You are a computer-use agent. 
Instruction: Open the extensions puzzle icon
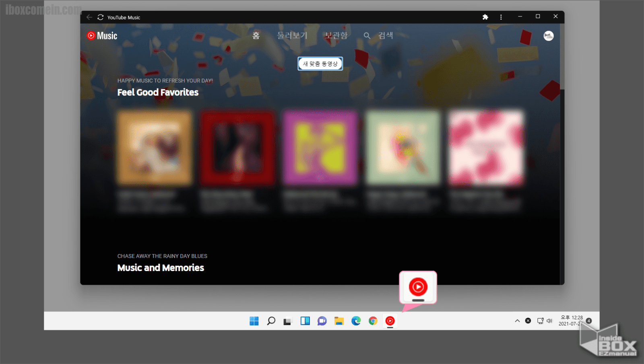point(485,17)
